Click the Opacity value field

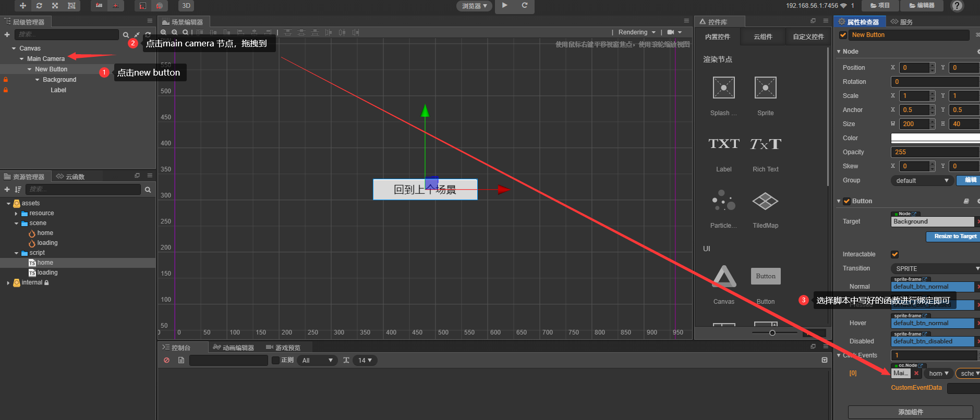[x=935, y=152]
